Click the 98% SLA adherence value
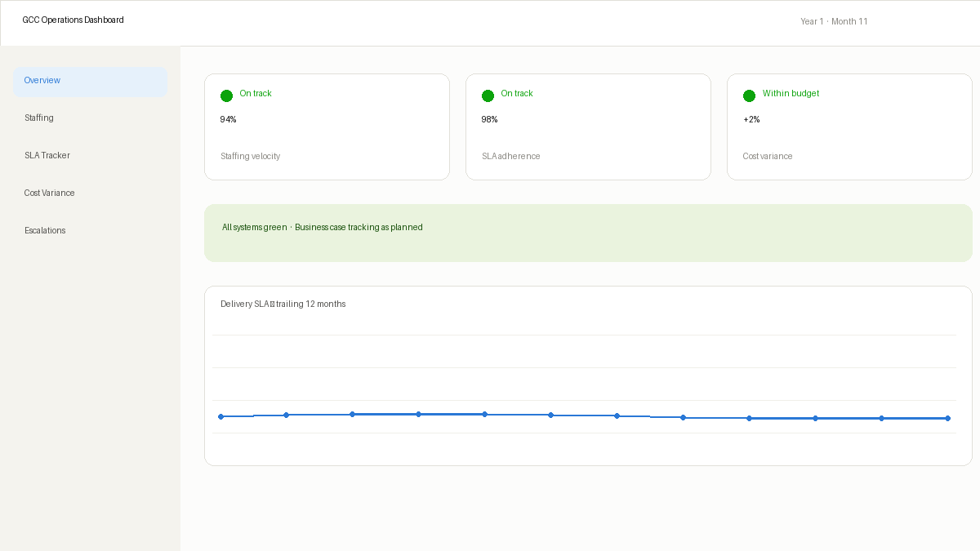 point(489,120)
